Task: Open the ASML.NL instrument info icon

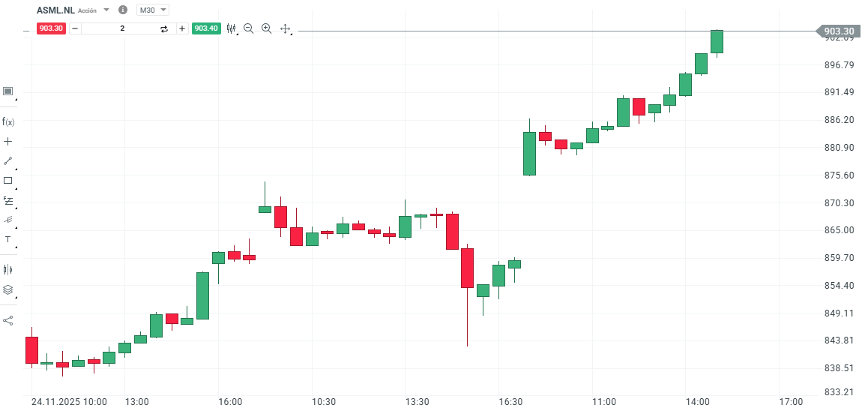Action: point(123,10)
